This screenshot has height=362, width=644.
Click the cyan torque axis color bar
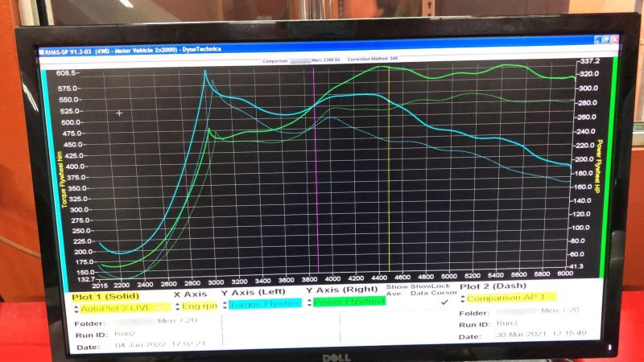click(54, 176)
